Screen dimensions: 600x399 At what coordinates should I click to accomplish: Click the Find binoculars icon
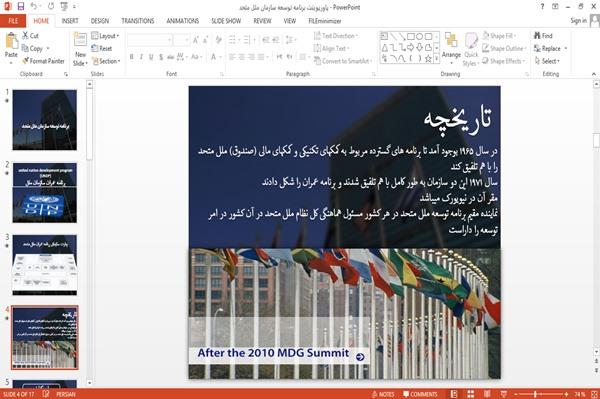[x=537, y=36]
